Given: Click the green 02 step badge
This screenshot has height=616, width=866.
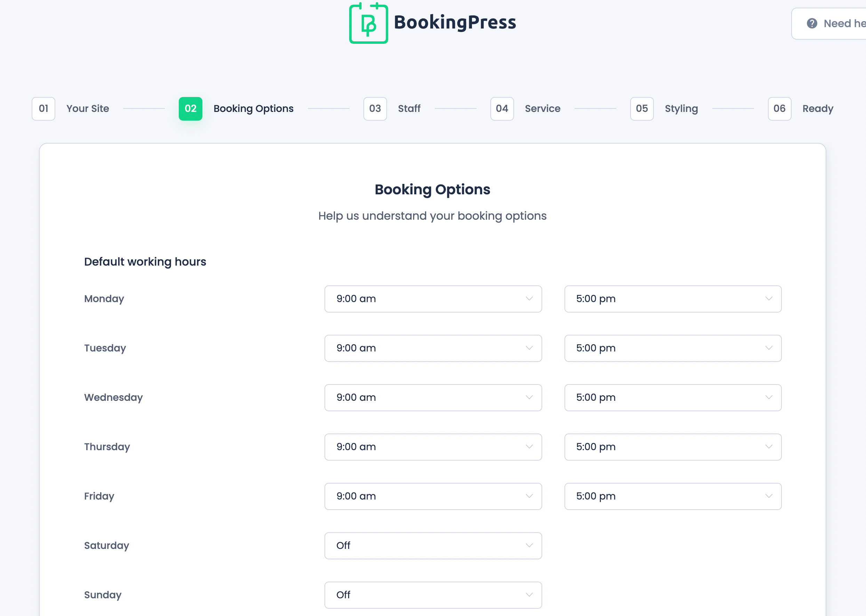Looking at the screenshot, I should coord(191,109).
